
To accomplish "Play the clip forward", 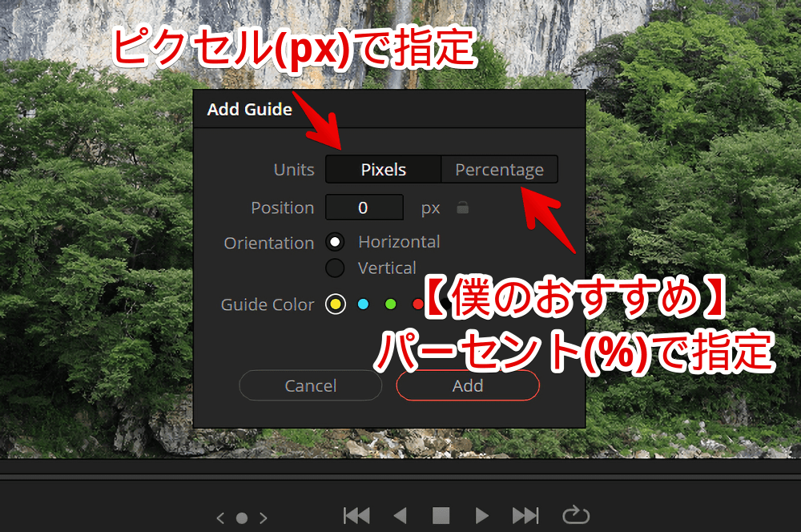I will click(481, 516).
